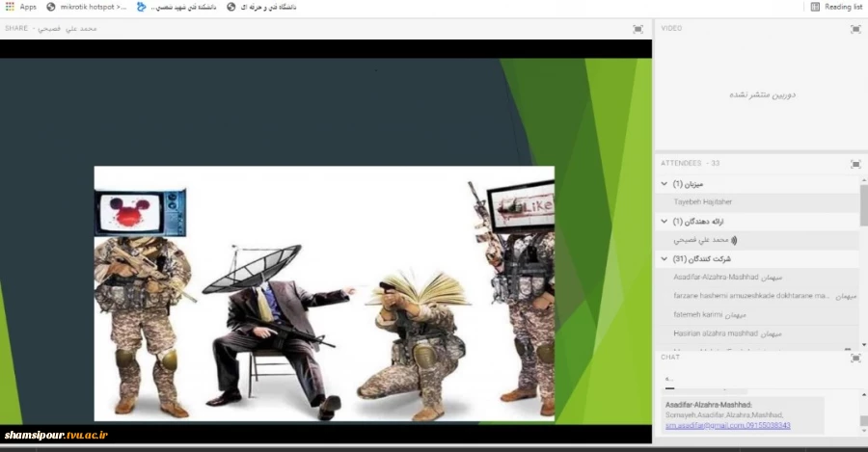This screenshot has width=868, height=452.
Task: Open the دانشگاه فنی و حرفه ای bookmark
Action: pyautogui.click(x=261, y=7)
